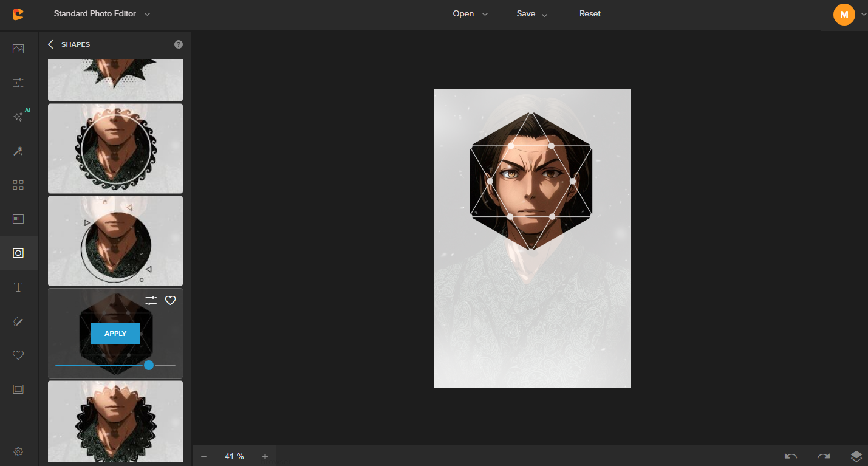Open the Image Manager sidebar icon

18,49
